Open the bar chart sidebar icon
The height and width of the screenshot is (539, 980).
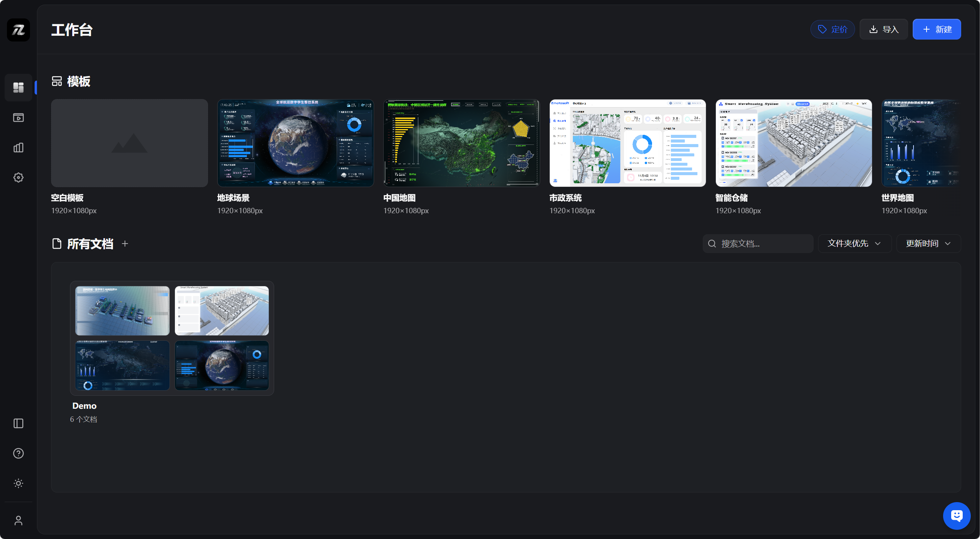[x=18, y=148]
